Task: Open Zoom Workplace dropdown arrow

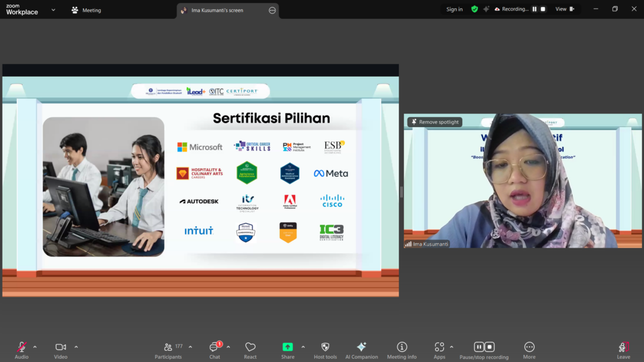Action: 53,10
